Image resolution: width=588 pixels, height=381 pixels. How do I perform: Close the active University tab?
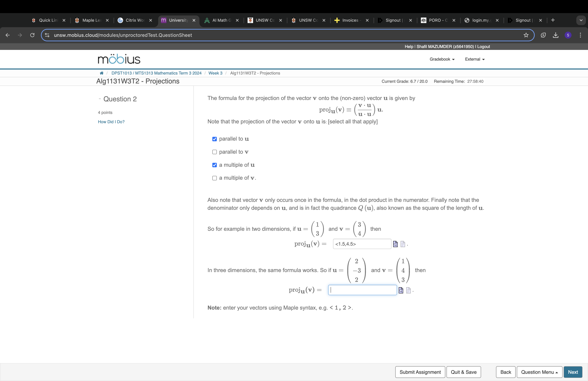pyautogui.click(x=194, y=20)
